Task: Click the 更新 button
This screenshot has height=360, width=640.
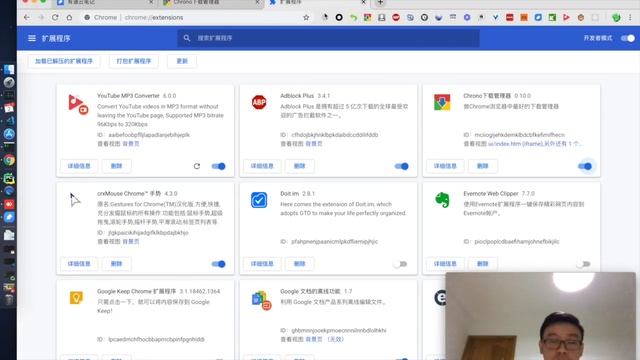Action: 182,61
